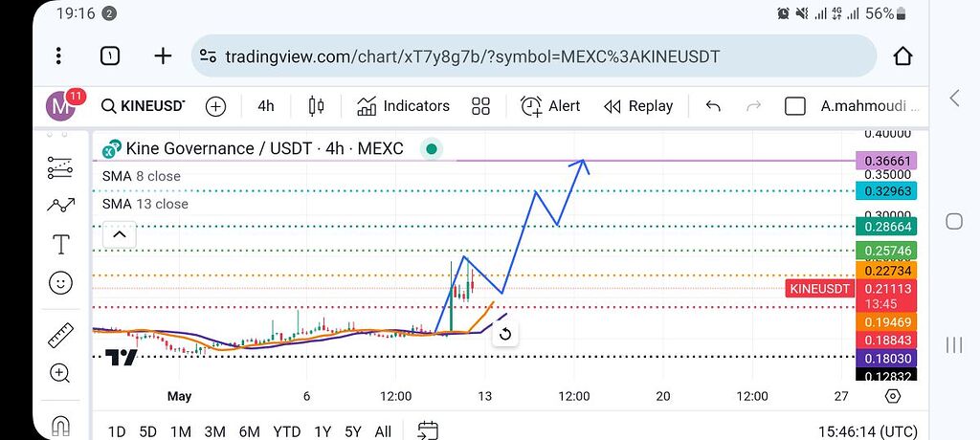Select the 1M time range
Screen dimensions: 980x440
[x=181, y=431]
